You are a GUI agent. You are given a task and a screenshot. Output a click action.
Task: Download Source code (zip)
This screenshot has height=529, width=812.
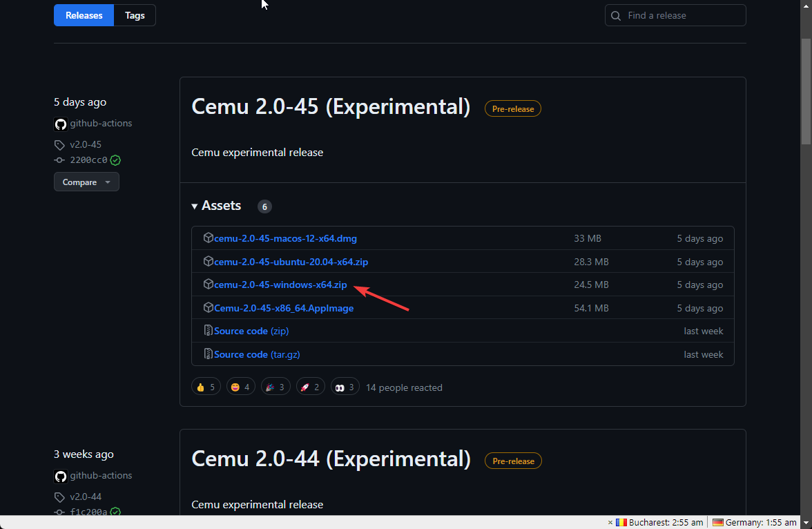pyautogui.click(x=251, y=331)
